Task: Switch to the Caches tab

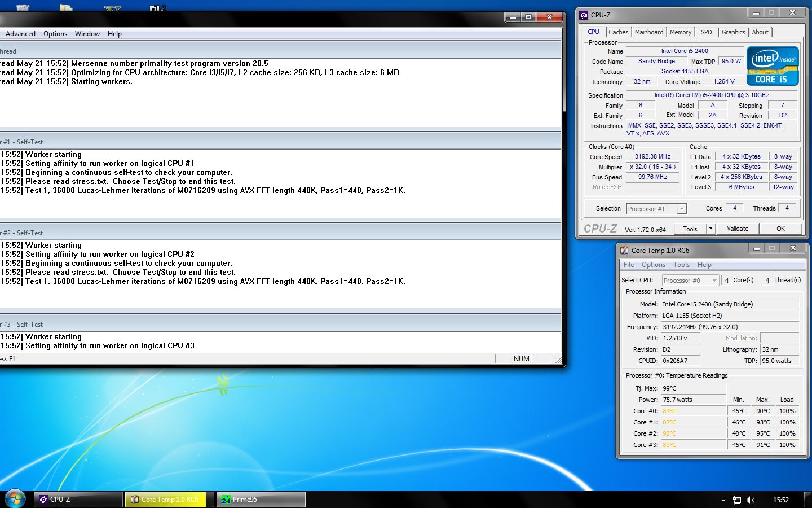Action: pyautogui.click(x=619, y=32)
